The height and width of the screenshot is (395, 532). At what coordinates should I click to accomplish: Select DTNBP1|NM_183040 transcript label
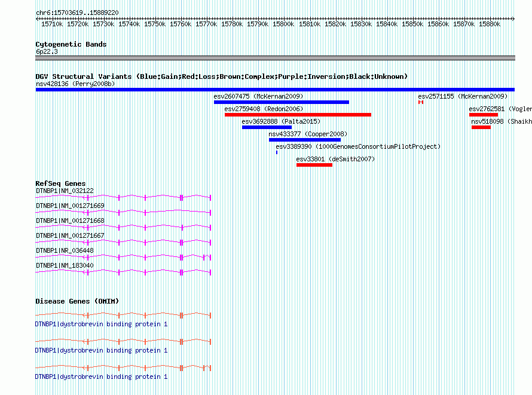click(65, 265)
